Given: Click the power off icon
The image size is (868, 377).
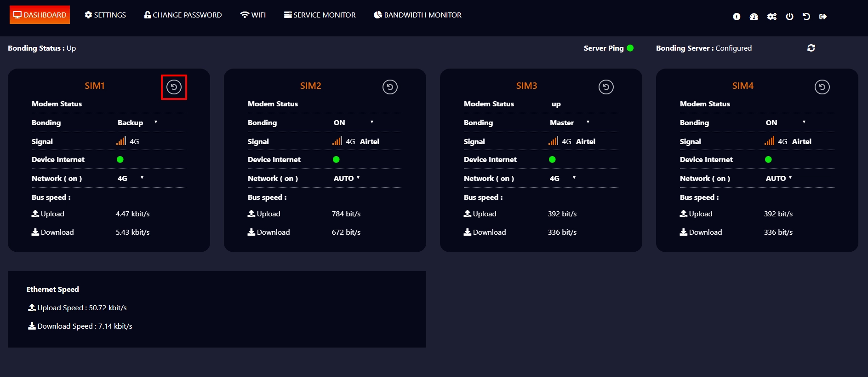Looking at the screenshot, I should click(789, 17).
